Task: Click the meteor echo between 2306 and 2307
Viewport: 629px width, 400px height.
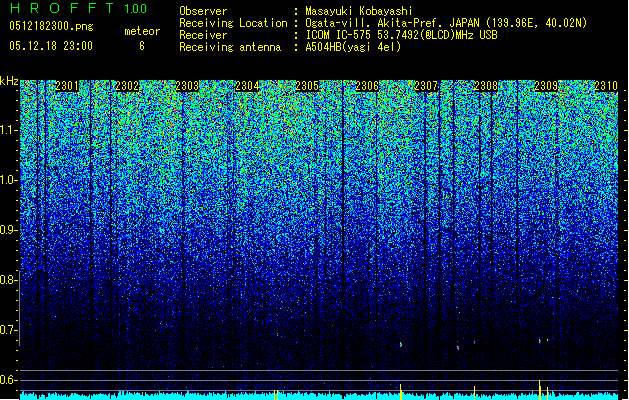Action: coord(400,344)
